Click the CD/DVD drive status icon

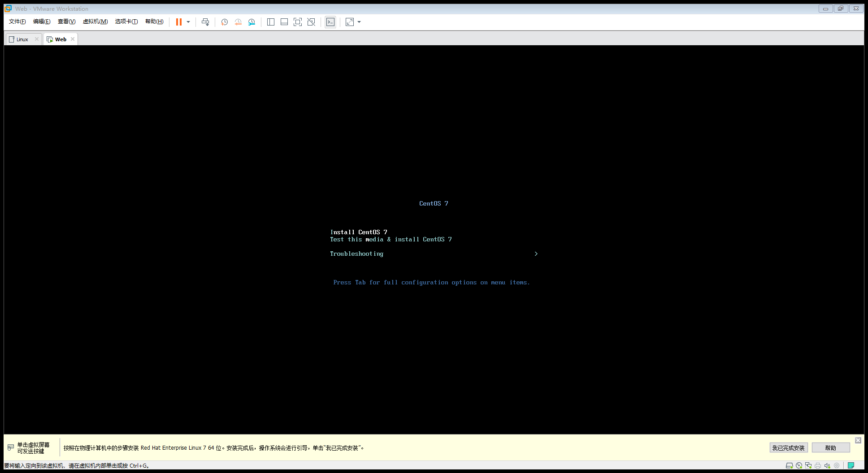[799, 465]
